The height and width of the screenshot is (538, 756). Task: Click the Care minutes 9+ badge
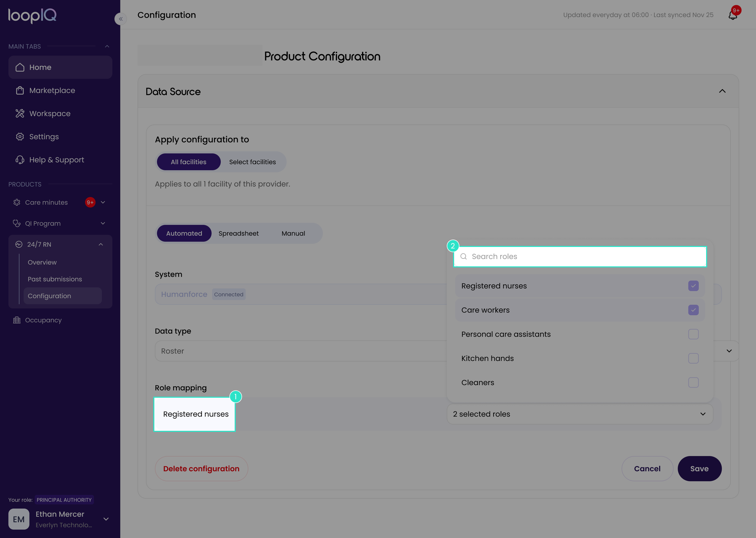90,203
